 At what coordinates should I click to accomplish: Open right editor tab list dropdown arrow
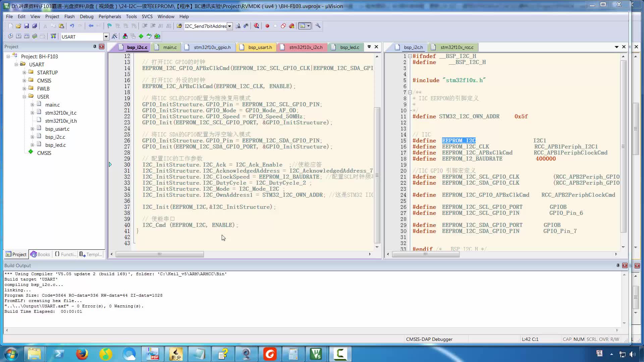coord(616,47)
